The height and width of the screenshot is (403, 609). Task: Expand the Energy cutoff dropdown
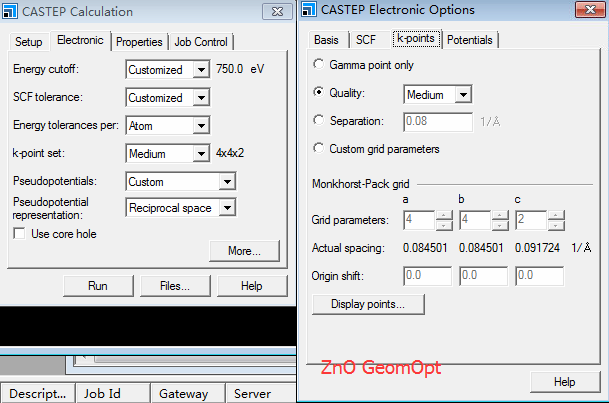(201, 70)
